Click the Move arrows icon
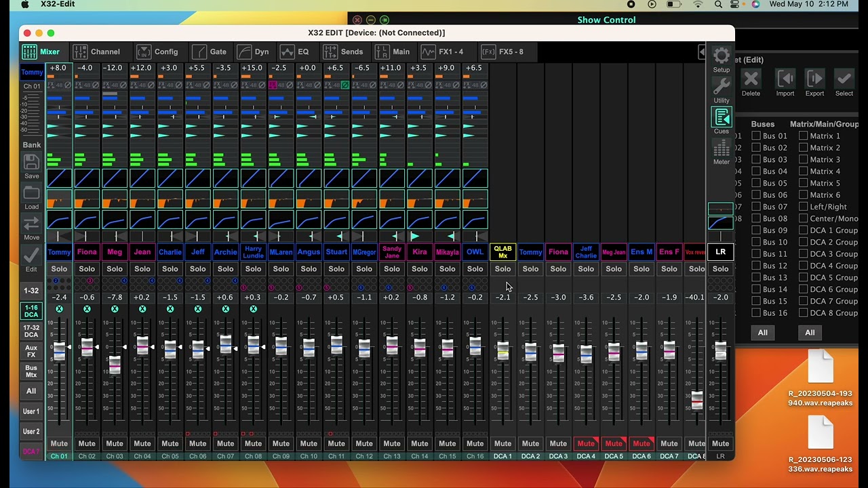The width and height of the screenshot is (868, 488). (31, 224)
